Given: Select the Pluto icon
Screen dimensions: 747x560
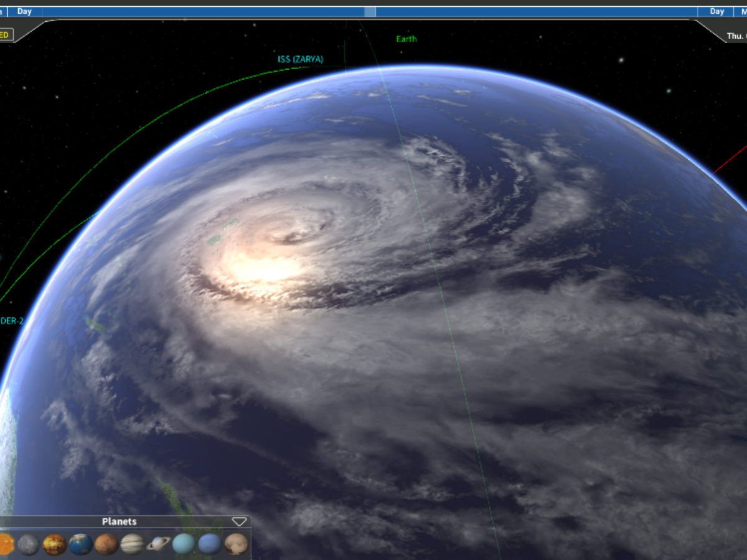Looking at the screenshot, I should coord(236,544).
